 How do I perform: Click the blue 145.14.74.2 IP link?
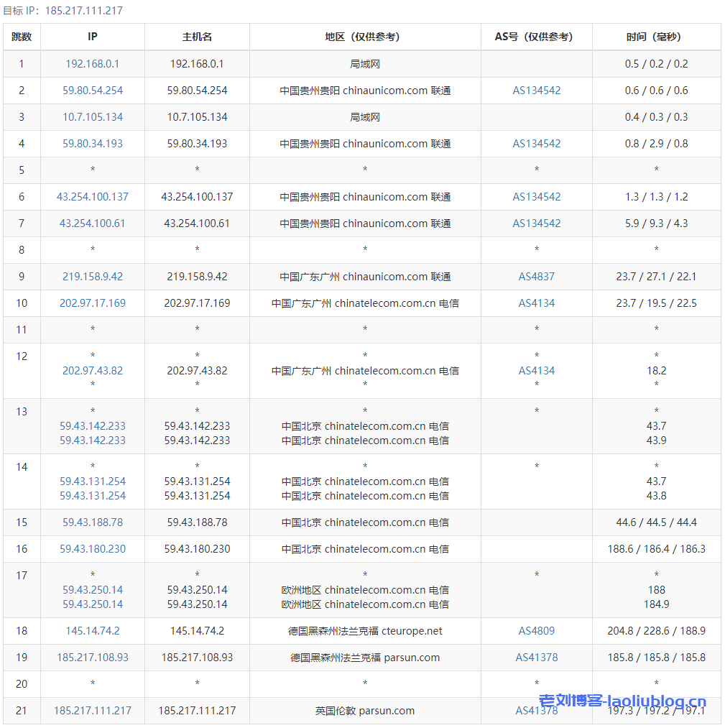(x=92, y=631)
